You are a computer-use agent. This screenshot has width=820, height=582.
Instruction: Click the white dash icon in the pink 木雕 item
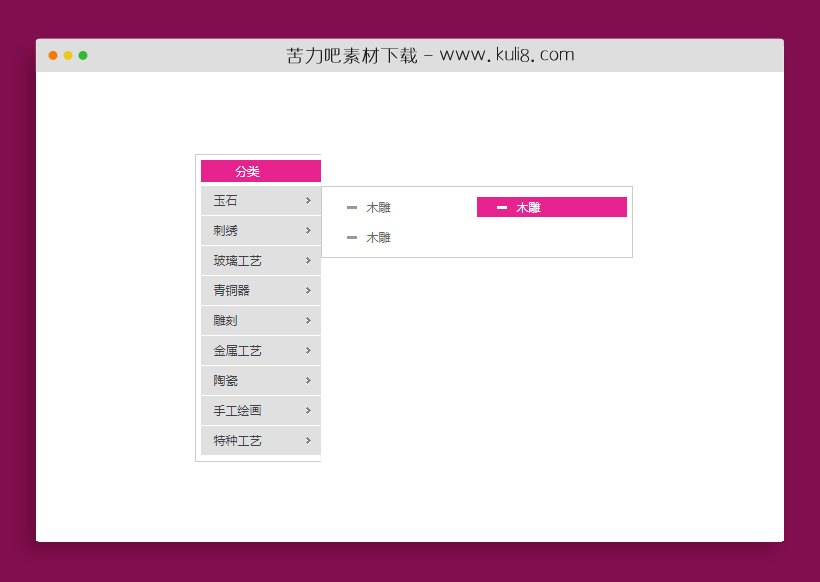click(x=502, y=207)
